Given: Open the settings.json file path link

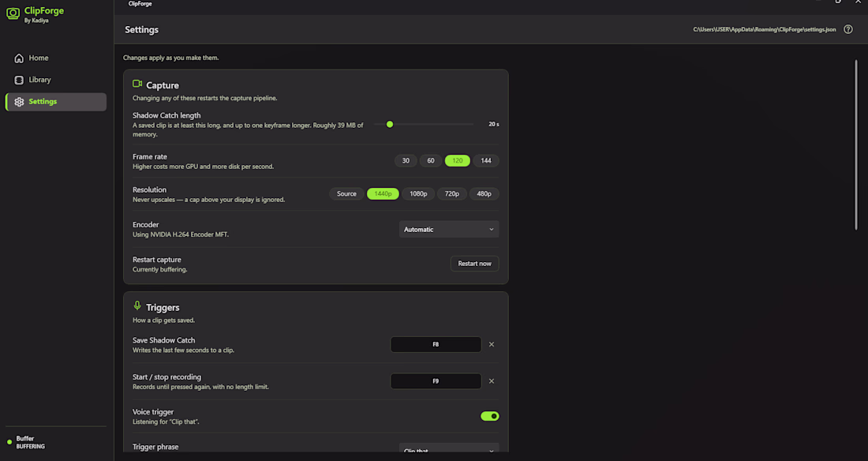Looking at the screenshot, I should pyautogui.click(x=765, y=29).
